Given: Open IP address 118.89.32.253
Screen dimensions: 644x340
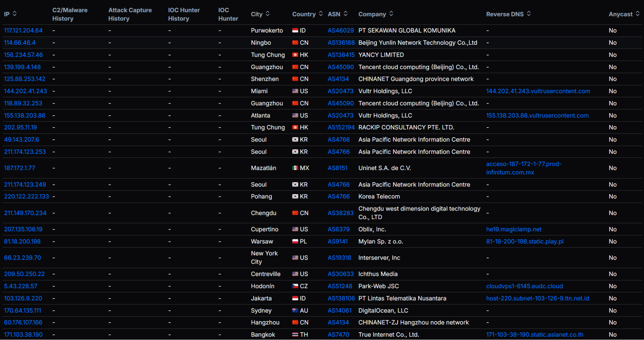Looking at the screenshot, I should [23, 104].
